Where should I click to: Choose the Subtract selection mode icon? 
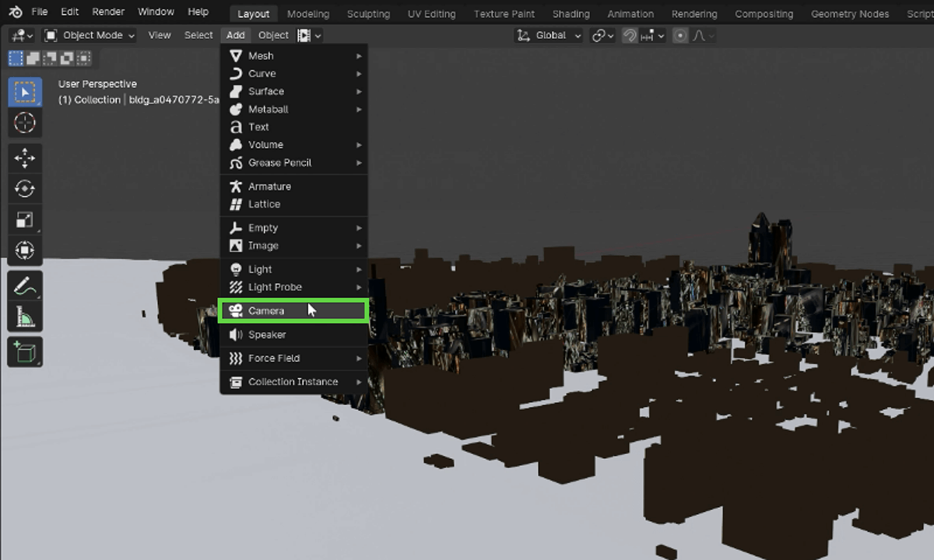click(x=50, y=58)
